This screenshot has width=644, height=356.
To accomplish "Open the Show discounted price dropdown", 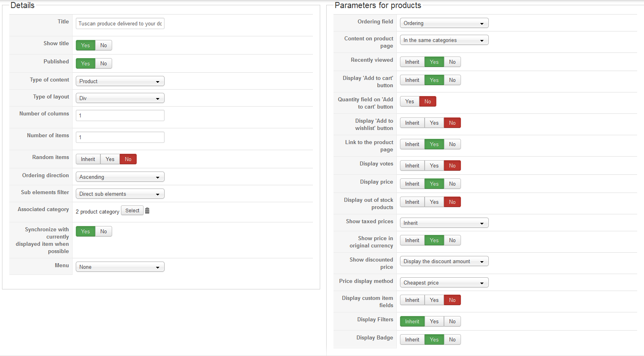I will click(x=444, y=261).
